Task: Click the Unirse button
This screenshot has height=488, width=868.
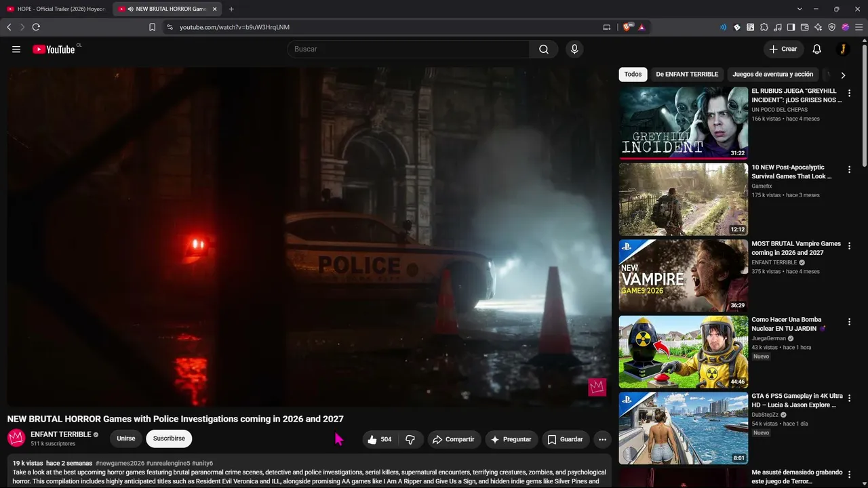Action: click(126, 439)
